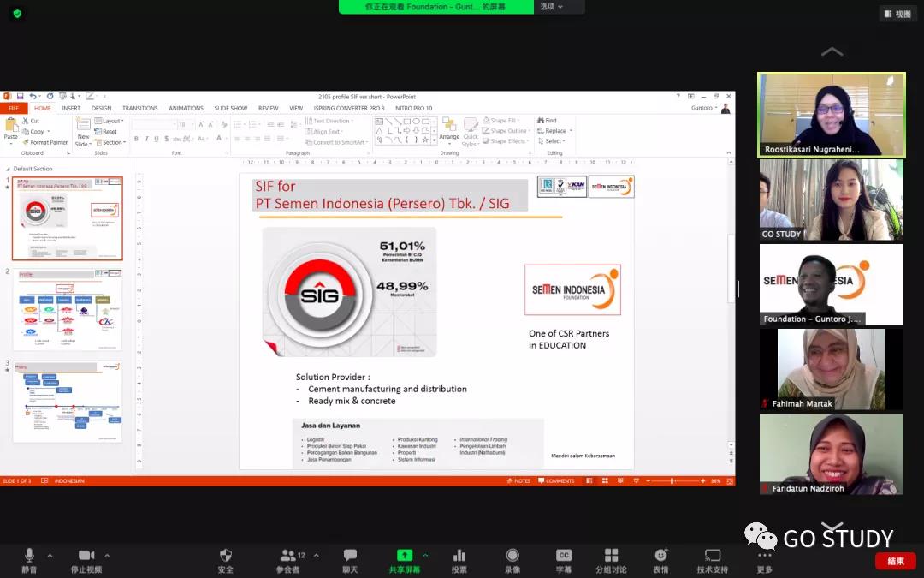Select slide 3 History thumbnail

coord(68,401)
